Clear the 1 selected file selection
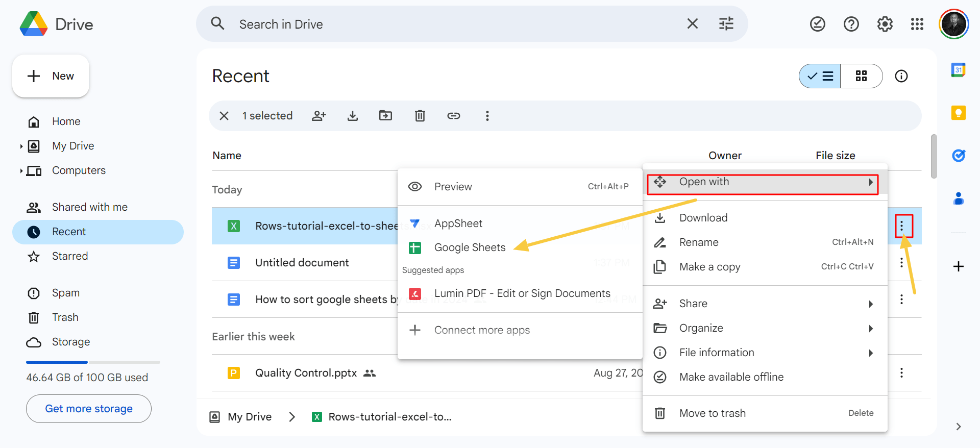This screenshot has width=980, height=448. point(224,116)
